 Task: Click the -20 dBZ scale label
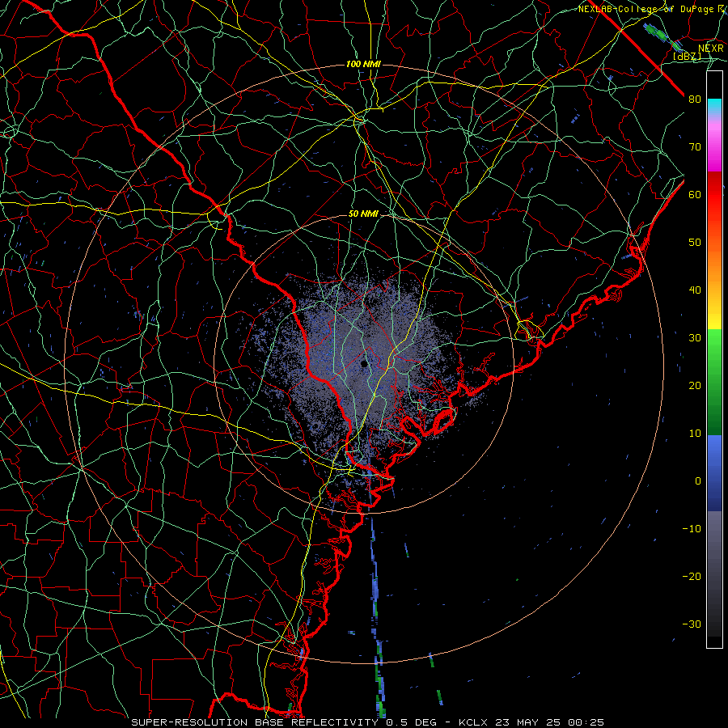[692, 577]
